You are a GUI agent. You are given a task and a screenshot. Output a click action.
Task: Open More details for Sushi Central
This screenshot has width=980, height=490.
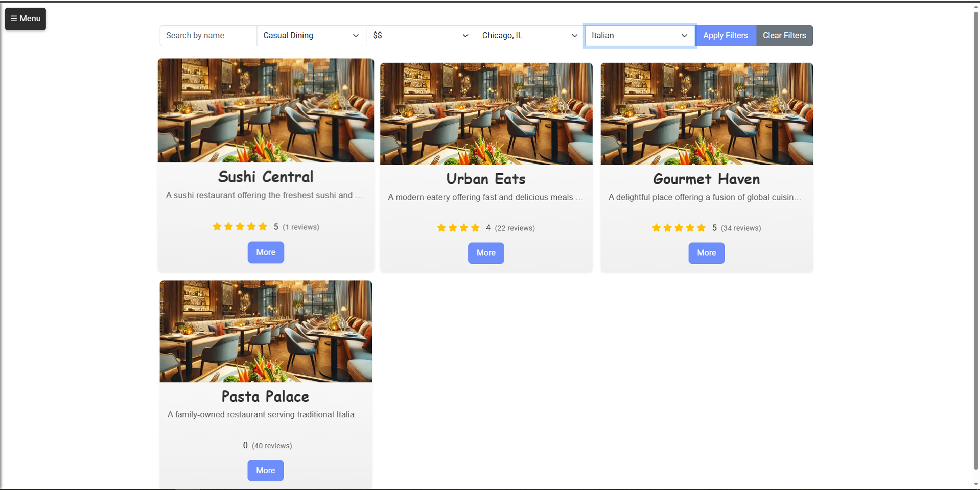pos(266,252)
